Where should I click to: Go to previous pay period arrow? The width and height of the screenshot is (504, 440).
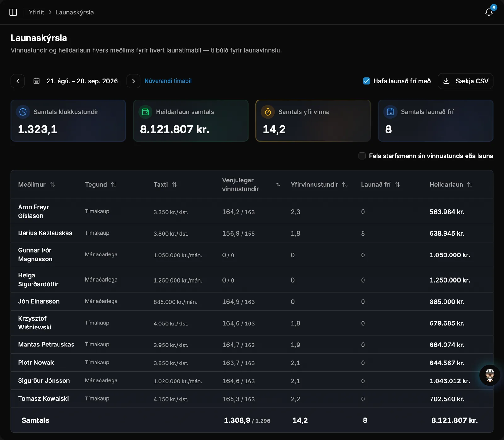18,81
